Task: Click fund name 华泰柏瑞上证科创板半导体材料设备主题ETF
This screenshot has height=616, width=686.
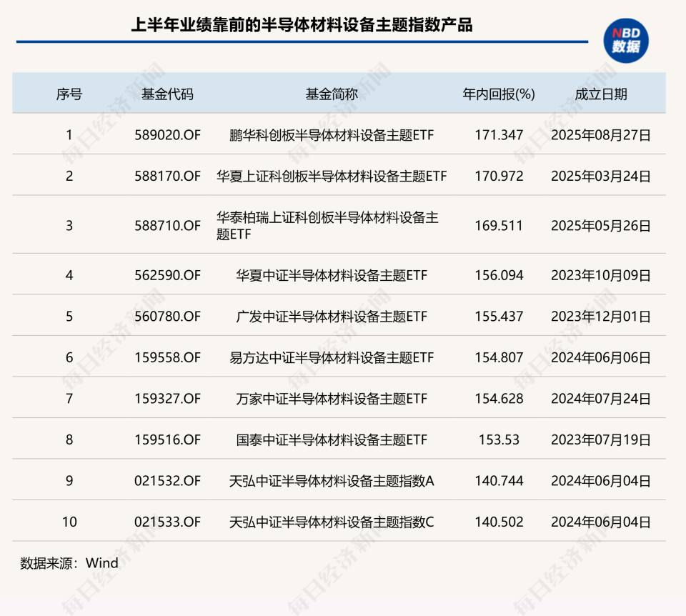Action: (x=327, y=225)
